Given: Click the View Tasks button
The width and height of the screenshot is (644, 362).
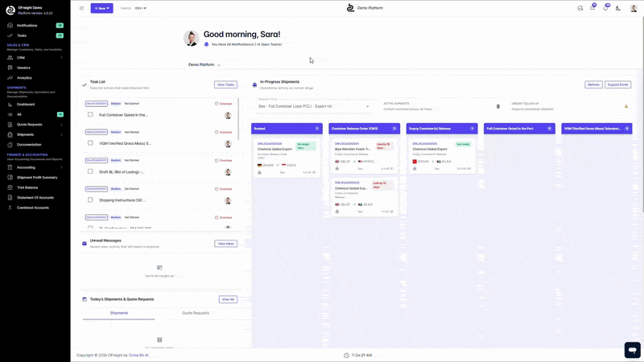Looking at the screenshot, I should point(225,84).
